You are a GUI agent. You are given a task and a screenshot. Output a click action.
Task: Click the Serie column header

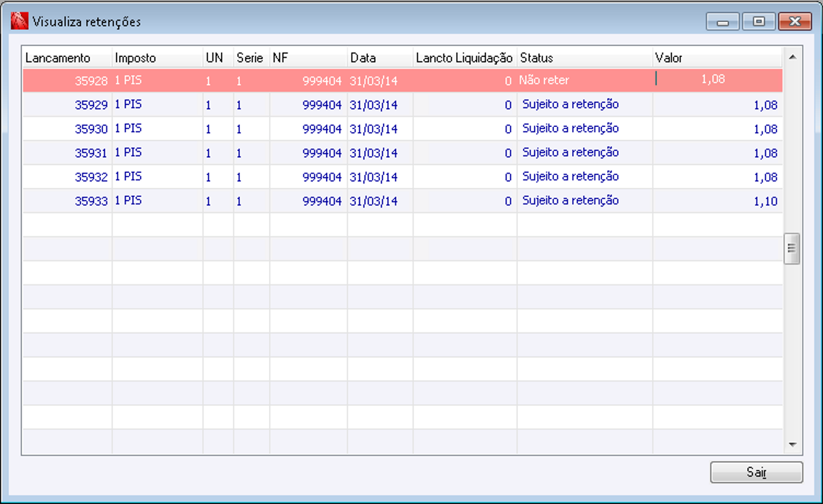point(252,58)
